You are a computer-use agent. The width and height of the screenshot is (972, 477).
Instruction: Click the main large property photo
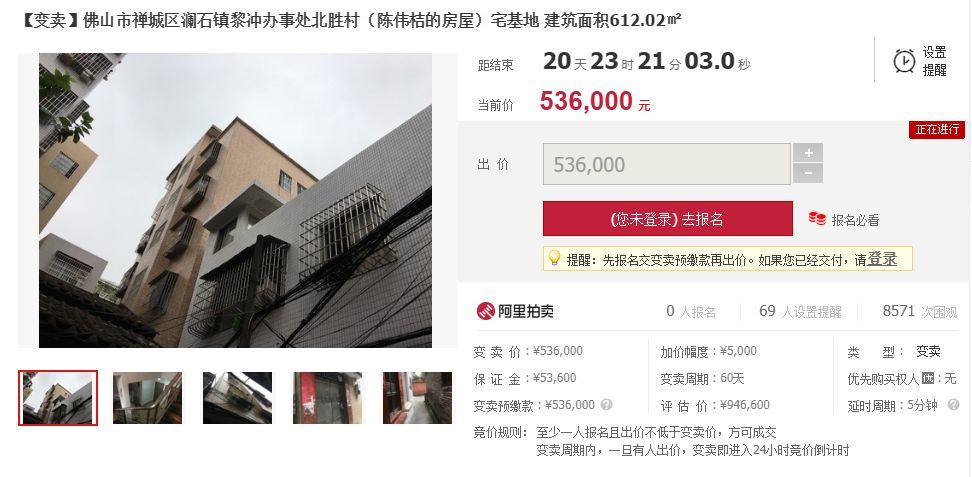click(x=236, y=200)
